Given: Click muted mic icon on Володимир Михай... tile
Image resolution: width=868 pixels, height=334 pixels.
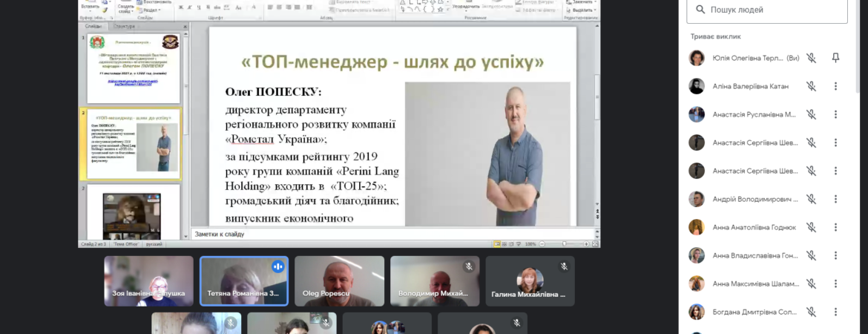Looking at the screenshot, I should pos(469,266).
